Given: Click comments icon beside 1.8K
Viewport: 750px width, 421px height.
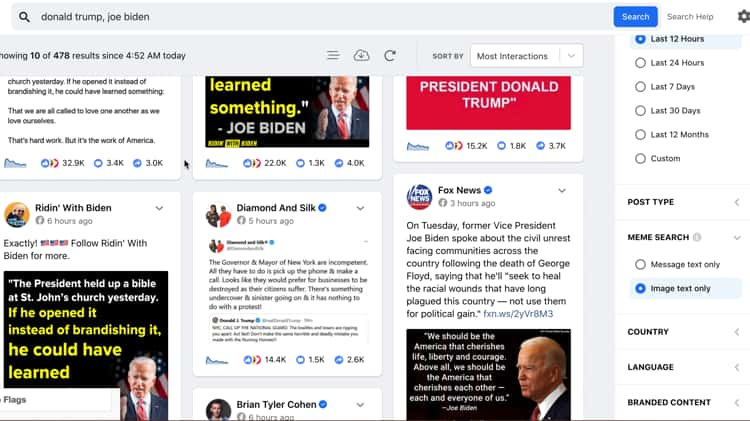Looking at the screenshot, I should pyautogui.click(x=501, y=145).
